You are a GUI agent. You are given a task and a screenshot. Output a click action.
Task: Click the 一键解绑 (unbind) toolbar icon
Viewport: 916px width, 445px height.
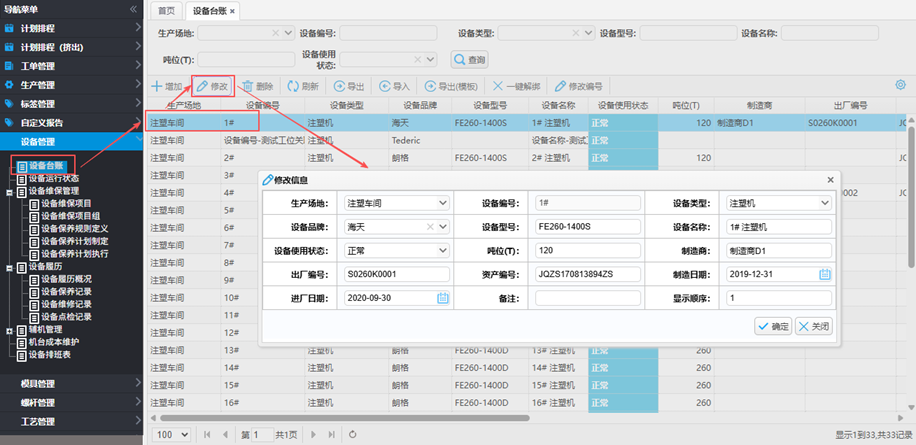click(498, 87)
